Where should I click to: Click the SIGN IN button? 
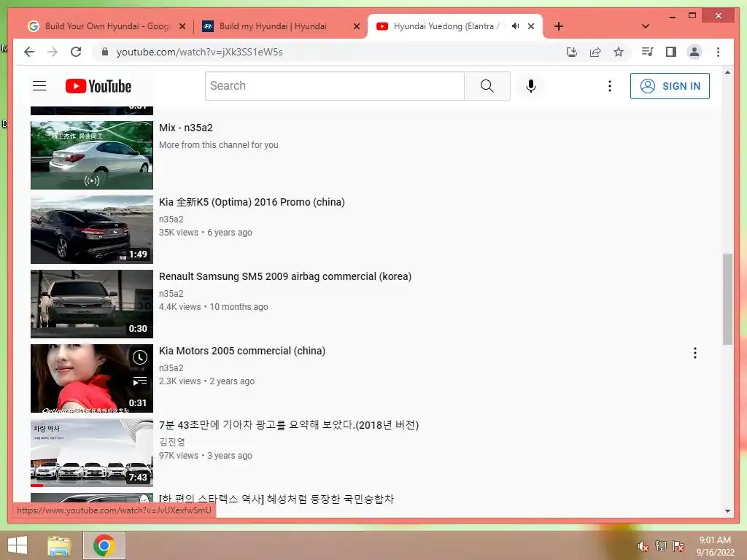tap(670, 86)
